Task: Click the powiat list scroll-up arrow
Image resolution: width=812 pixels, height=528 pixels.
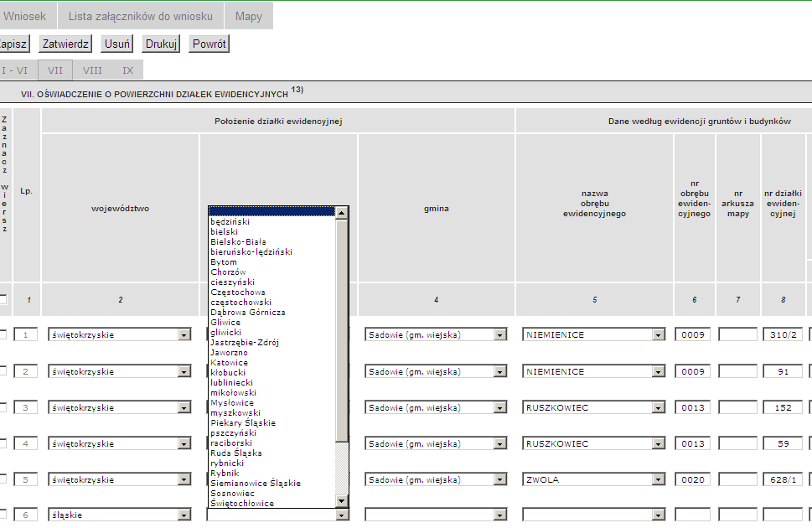Action: pos(341,212)
